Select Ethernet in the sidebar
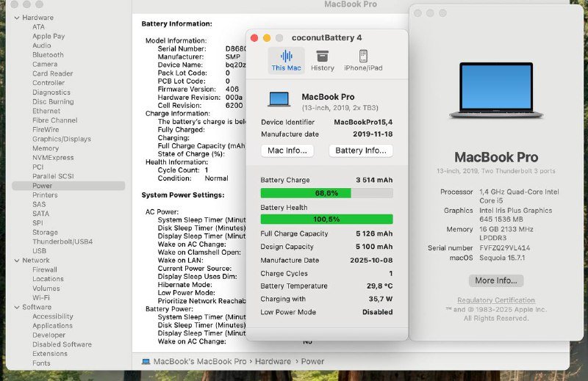 [46, 111]
